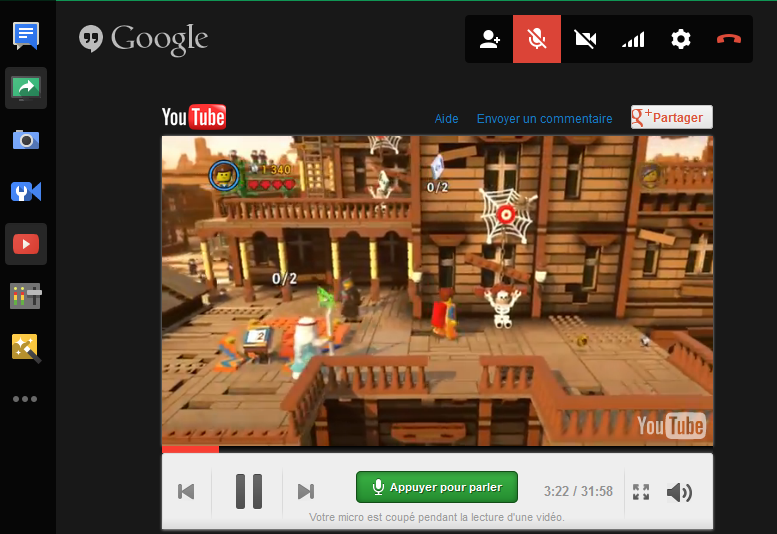Open the Screenshare app in sidebar
Image resolution: width=777 pixels, height=534 pixels.
click(26, 88)
